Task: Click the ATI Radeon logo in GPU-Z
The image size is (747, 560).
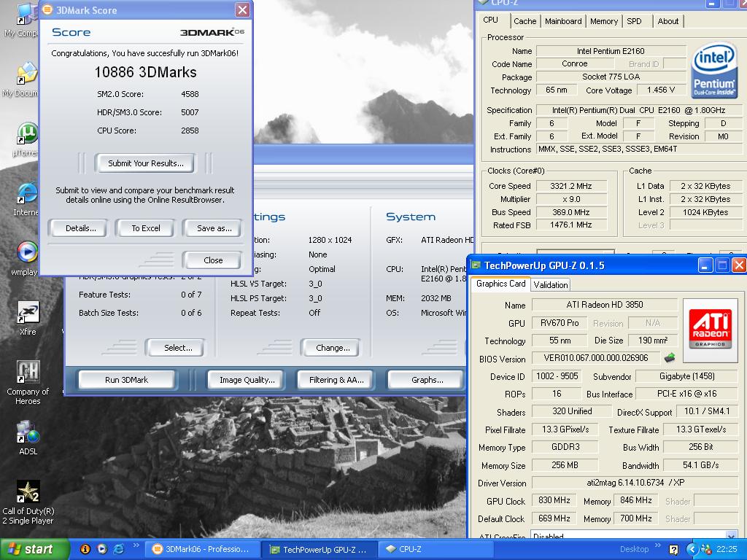Action: 710,330
